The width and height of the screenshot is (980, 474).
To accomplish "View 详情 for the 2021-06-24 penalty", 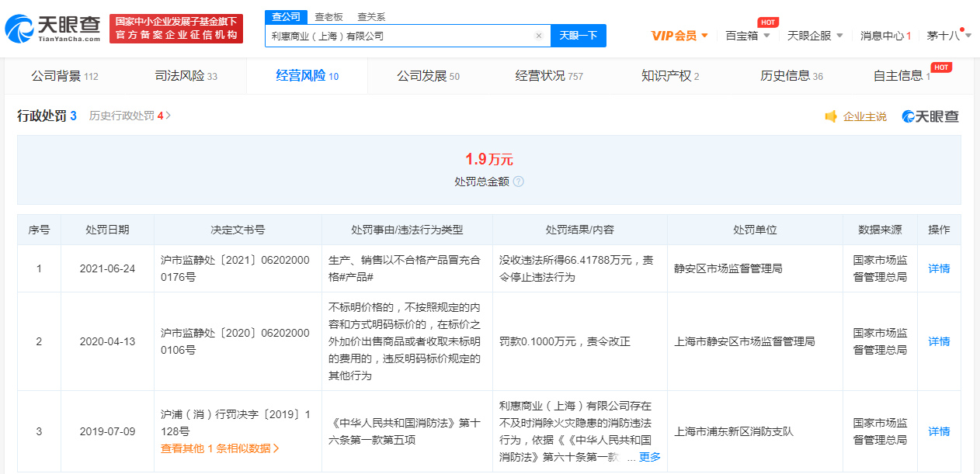I will coord(939,268).
